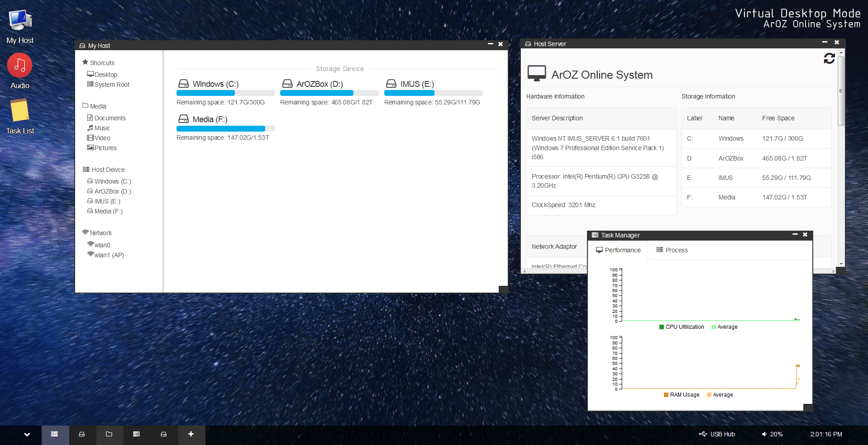The width and height of the screenshot is (868, 445).
Task: Click the plus icon in the taskbar
Action: (191, 434)
